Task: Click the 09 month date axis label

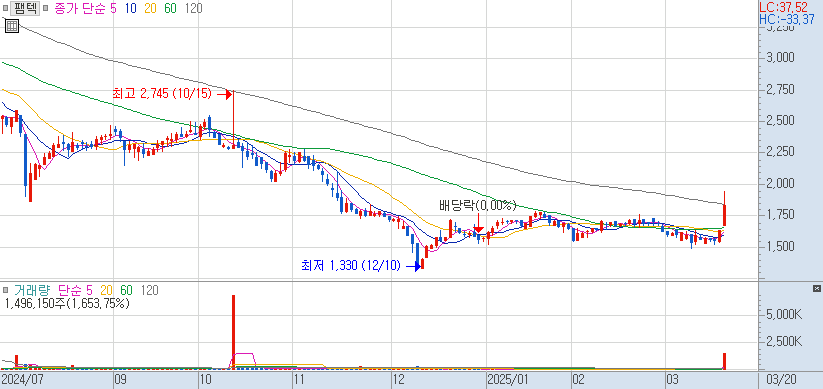Action: point(120,379)
